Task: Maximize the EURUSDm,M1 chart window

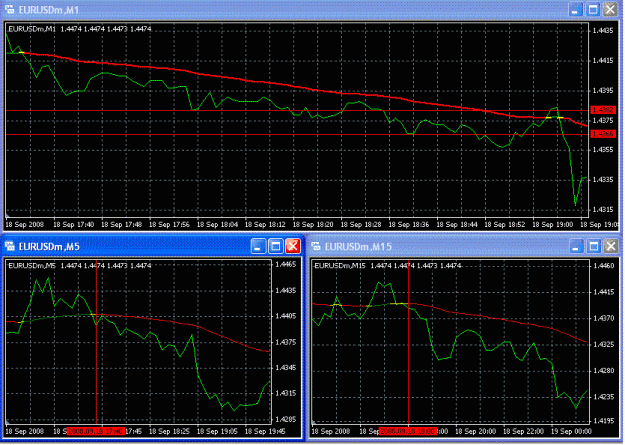Action: 593,10
